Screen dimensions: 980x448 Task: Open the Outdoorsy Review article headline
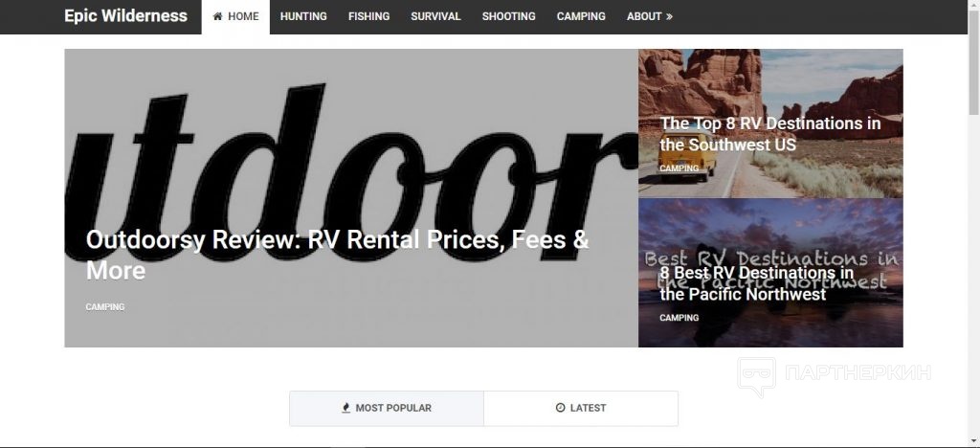338,255
